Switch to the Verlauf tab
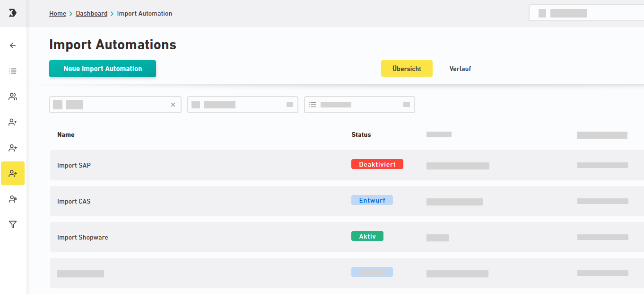644x294 pixels. pos(460,69)
